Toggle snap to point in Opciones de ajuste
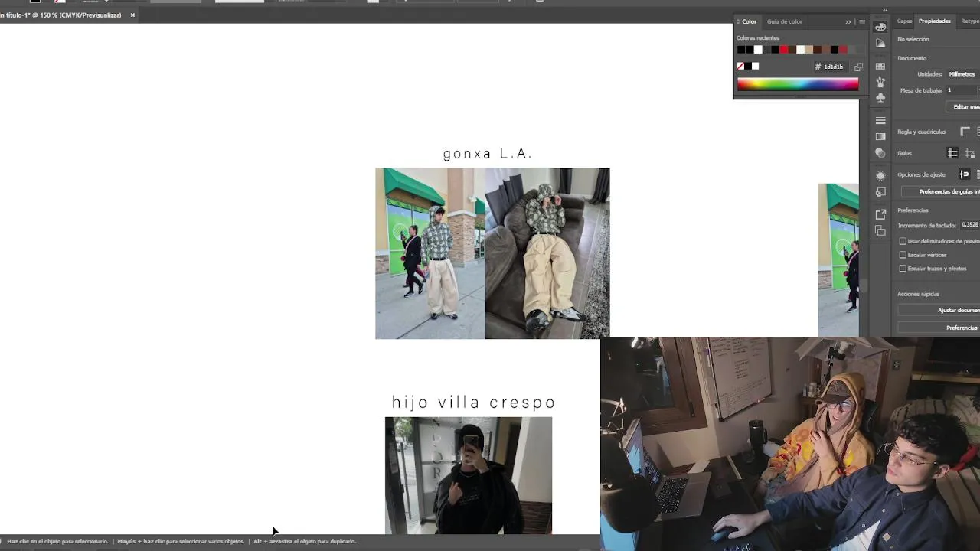This screenshot has width=980, height=551. pyautogui.click(x=964, y=174)
